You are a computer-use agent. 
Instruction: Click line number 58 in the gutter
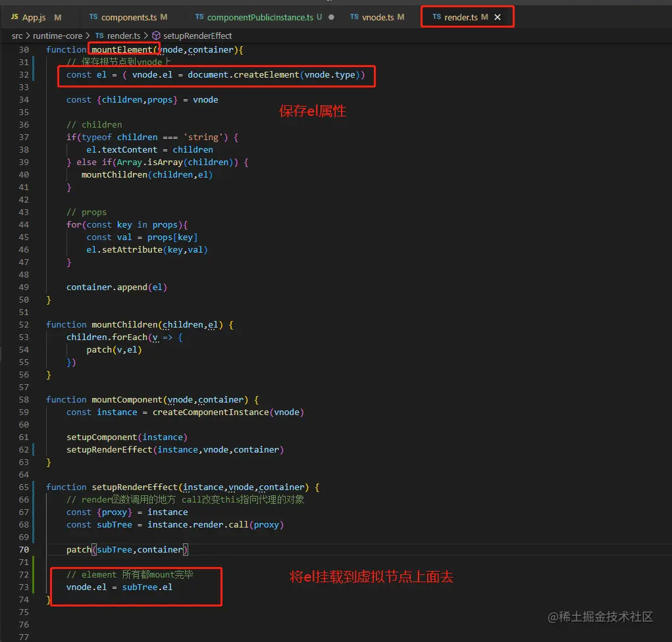click(x=24, y=399)
